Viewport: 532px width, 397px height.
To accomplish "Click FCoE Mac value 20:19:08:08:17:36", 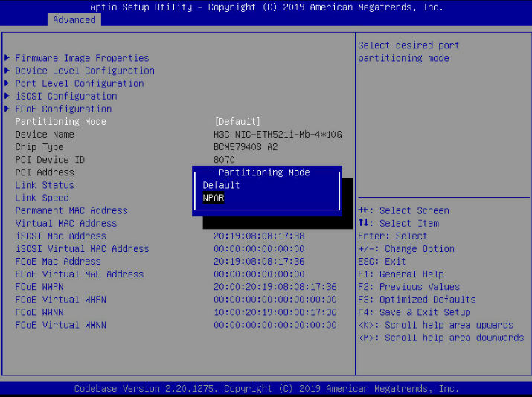I will point(259,262).
